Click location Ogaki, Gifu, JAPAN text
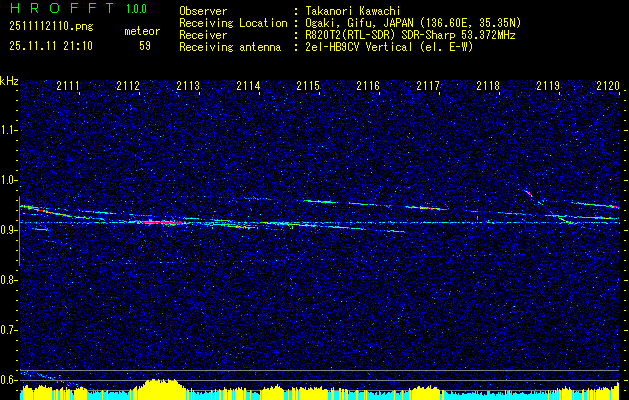The width and height of the screenshot is (629, 400). 413,23
